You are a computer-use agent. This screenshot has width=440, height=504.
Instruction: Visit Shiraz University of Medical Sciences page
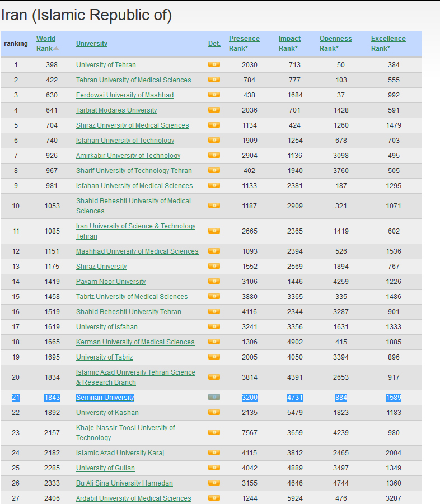pyautogui.click(x=133, y=125)
